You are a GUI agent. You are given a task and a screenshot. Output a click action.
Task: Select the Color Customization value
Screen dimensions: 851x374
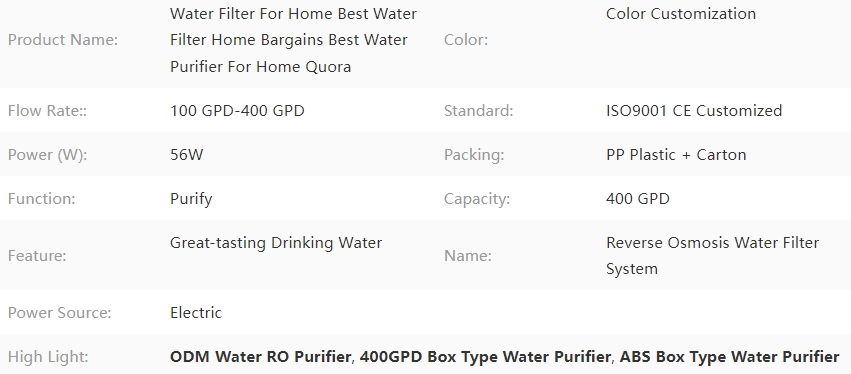pyautogui.click(x=681, y=14)
